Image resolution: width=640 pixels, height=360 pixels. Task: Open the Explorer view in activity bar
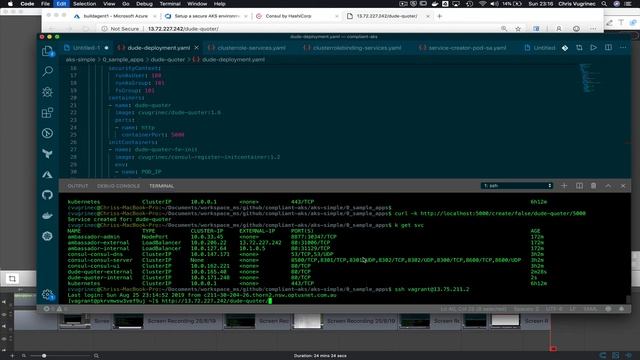tap(47, 51)
